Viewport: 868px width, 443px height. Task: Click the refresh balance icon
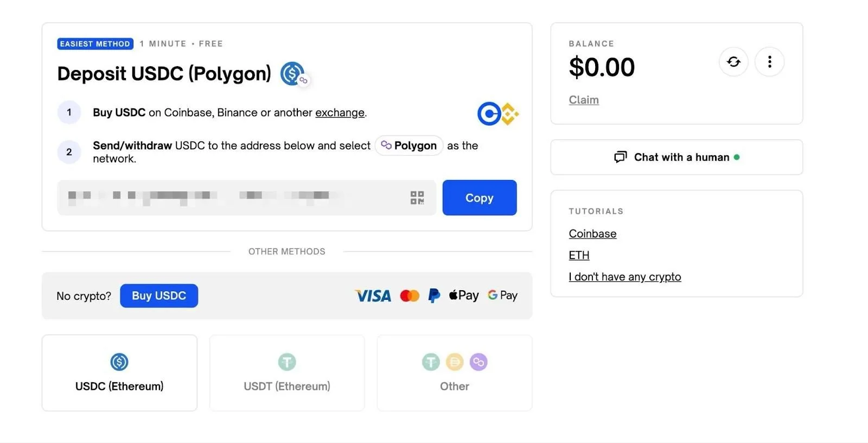tap(733, 62)
